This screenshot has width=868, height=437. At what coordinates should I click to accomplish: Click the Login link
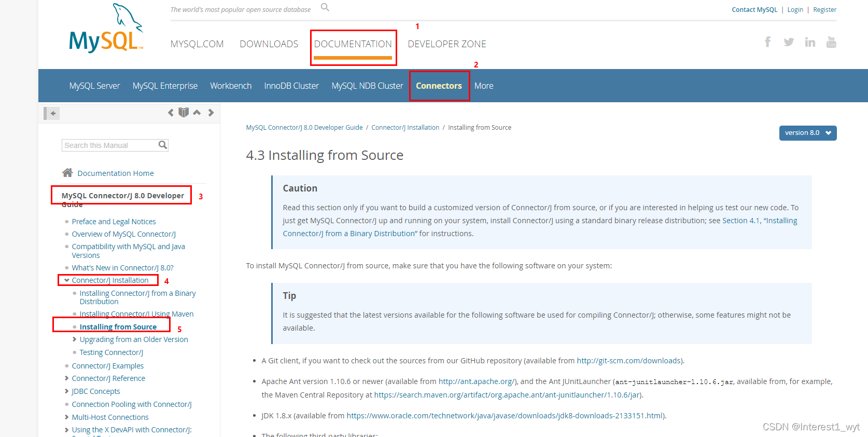point(795,9)
